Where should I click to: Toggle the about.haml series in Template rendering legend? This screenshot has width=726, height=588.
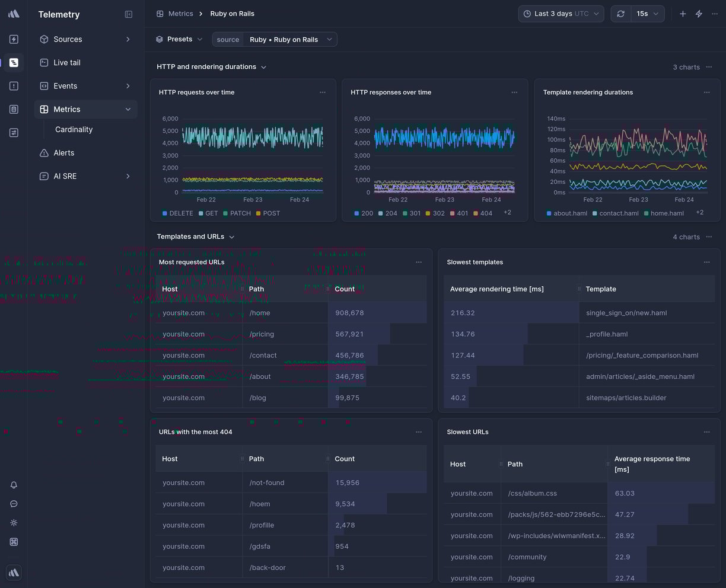click(x=566, y=213)
